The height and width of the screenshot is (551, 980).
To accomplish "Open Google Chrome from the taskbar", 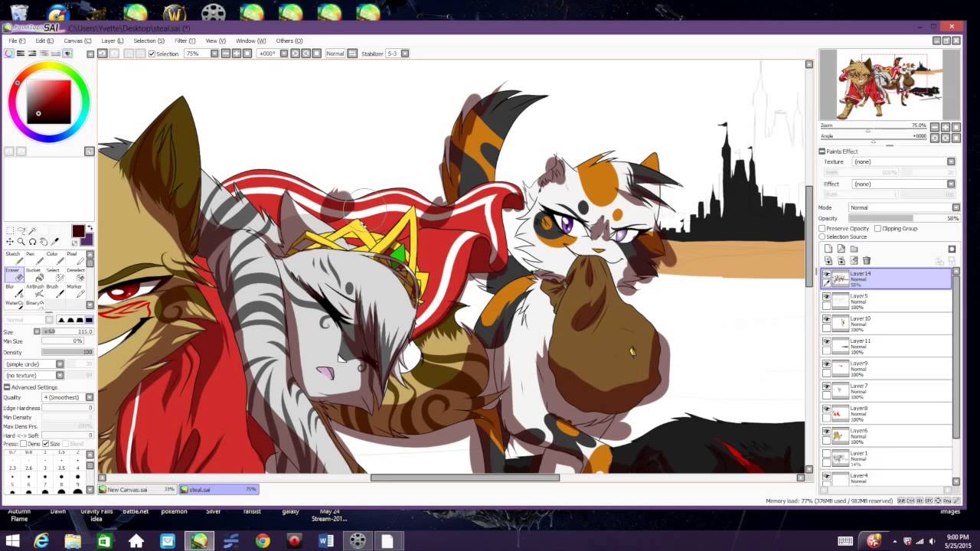I will 263,541.
